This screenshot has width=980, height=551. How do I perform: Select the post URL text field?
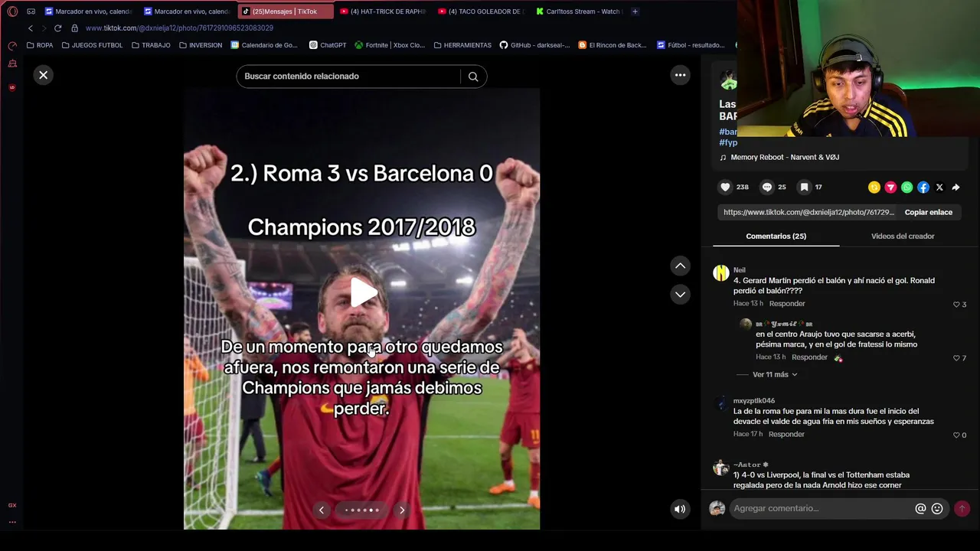808,212
